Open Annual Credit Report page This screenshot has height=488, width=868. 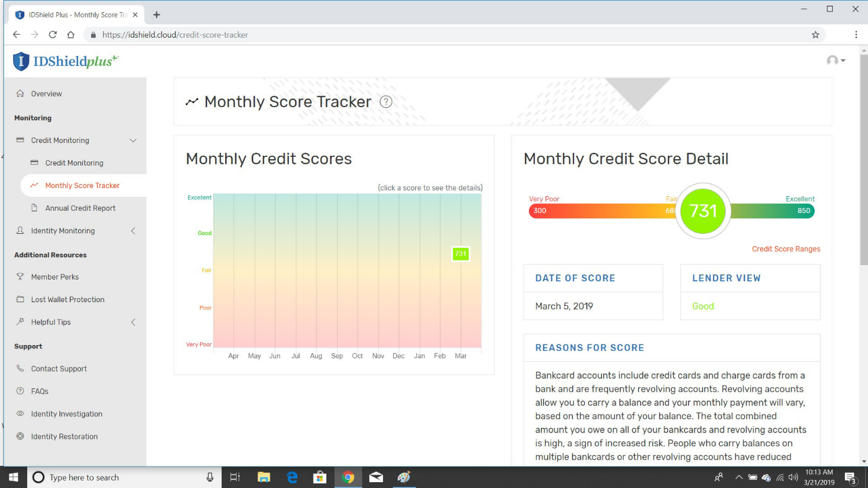(x=80, y=208)
